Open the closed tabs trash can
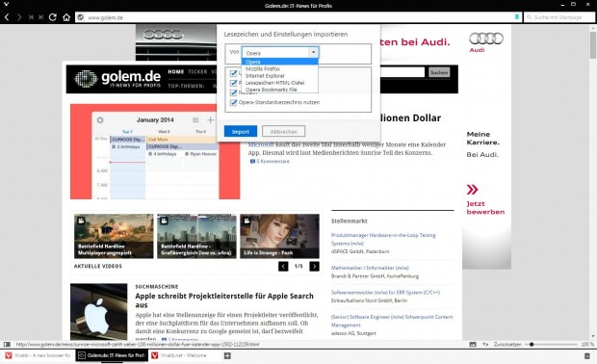The image size is (597, 364). [x=586, y=356]
